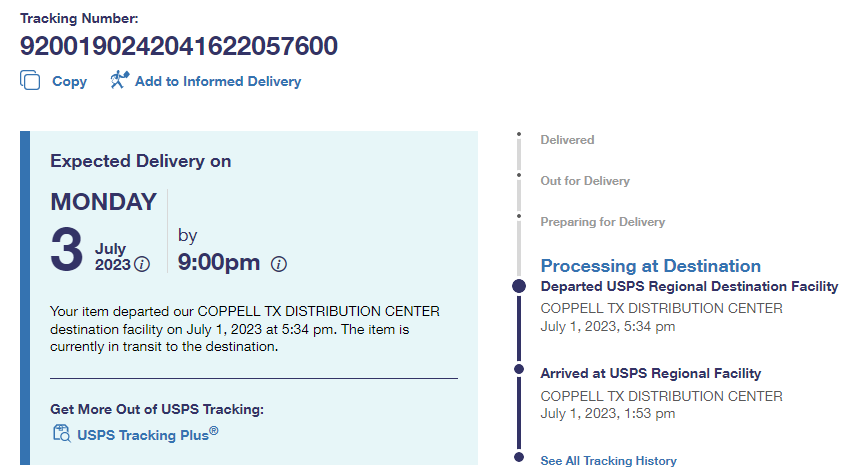Click Departed USPS Regional Destination Facility entry
The image size is (863, 474).
[689, 287]
